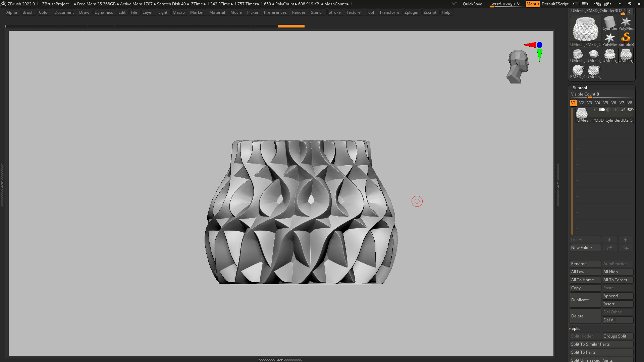644x362 pixels.
Task: Click the Duplicate subtool button
Action: click(585, 300)
